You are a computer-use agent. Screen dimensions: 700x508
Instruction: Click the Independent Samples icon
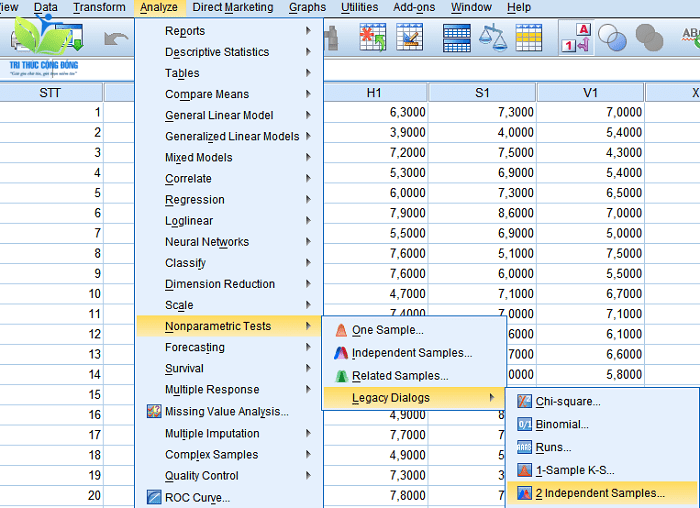(x=341, y=353)
